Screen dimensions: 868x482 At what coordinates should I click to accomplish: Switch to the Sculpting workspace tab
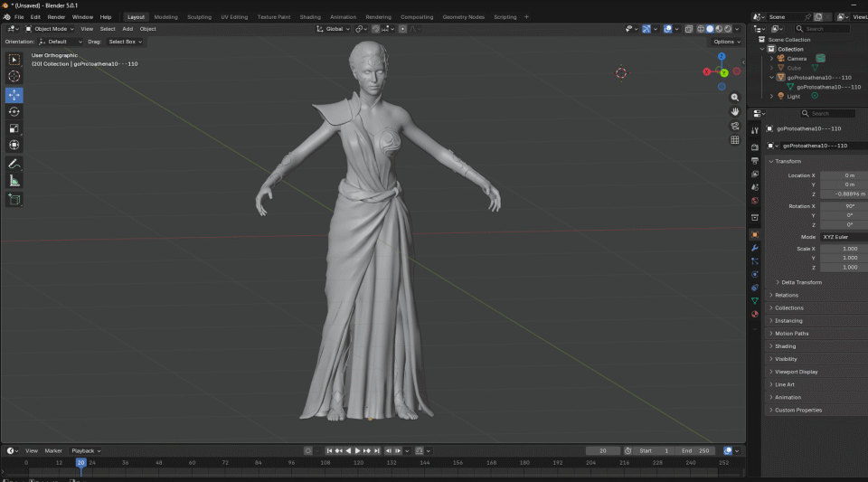(x=199, y=17)
